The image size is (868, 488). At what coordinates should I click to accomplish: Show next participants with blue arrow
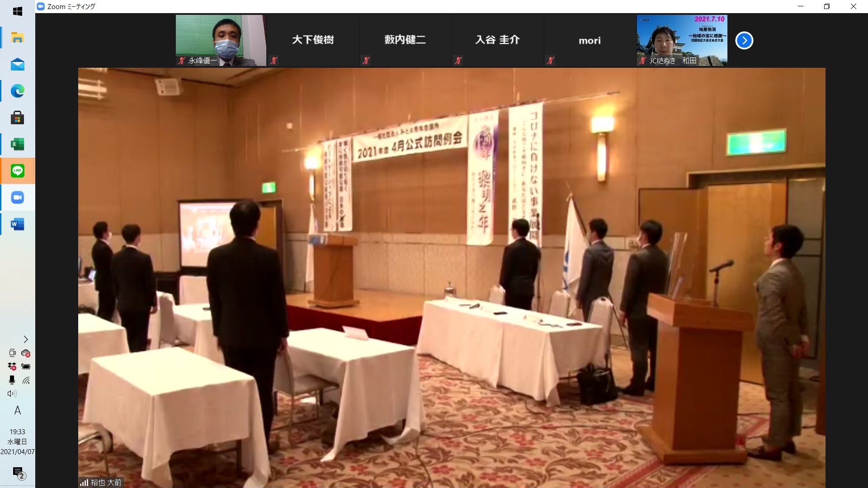click(x=744, y=41)
